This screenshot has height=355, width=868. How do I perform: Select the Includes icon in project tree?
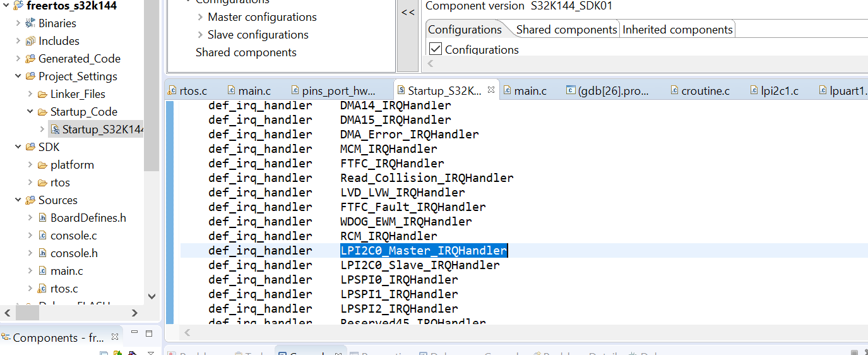[x=30, y=41]
